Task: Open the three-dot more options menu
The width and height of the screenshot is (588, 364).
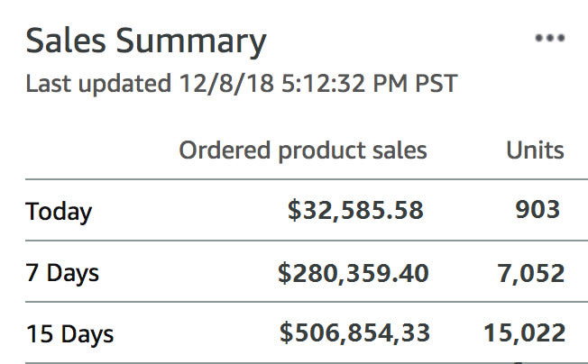Action: (549, 38)
